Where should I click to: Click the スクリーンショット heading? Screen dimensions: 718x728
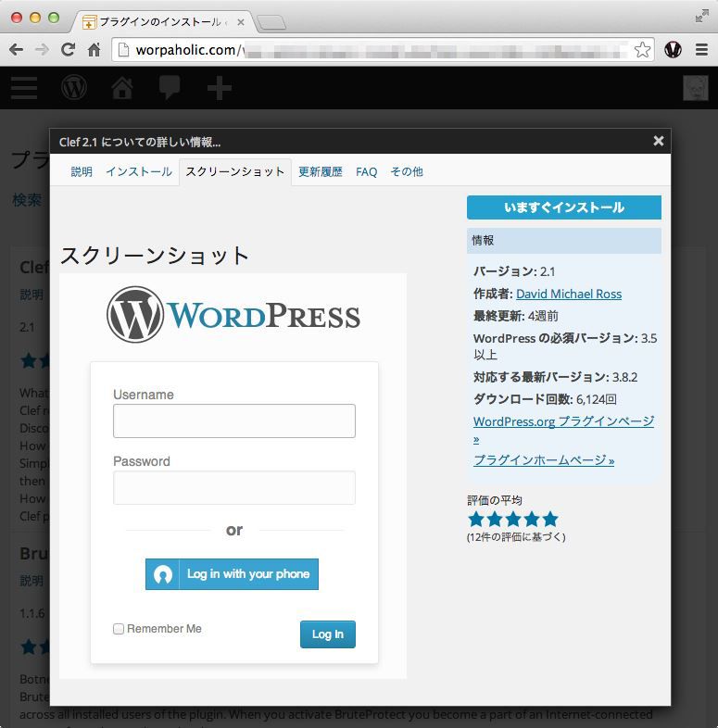click(155, 256)
